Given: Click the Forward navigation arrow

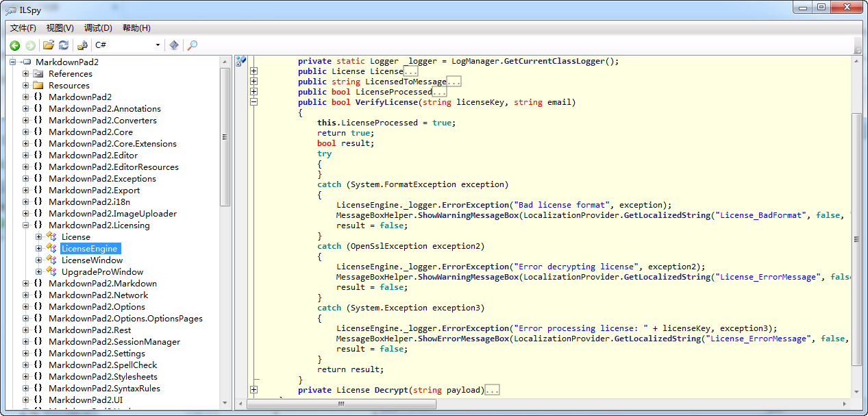Looking at the screenshot, I should coord(31,45).
